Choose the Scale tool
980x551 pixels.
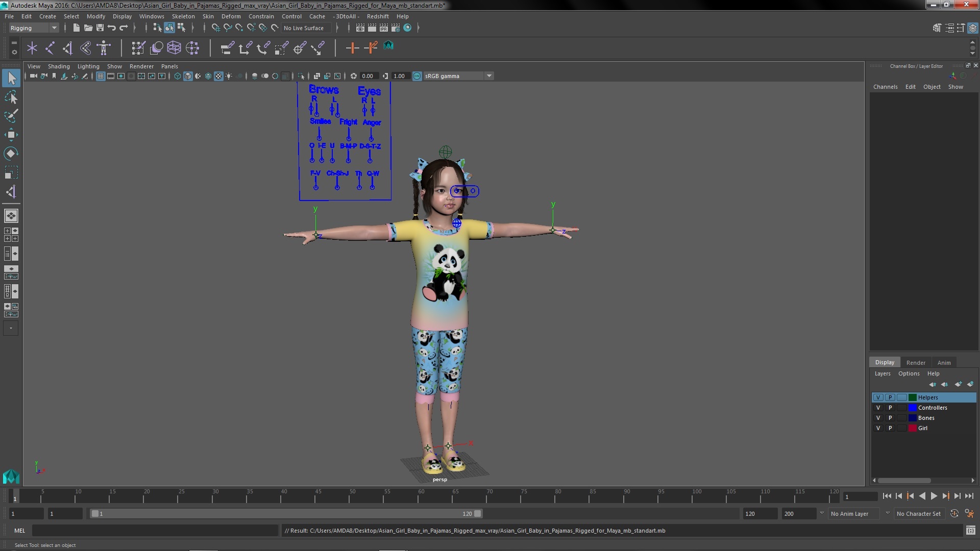[x=11, y=172]
